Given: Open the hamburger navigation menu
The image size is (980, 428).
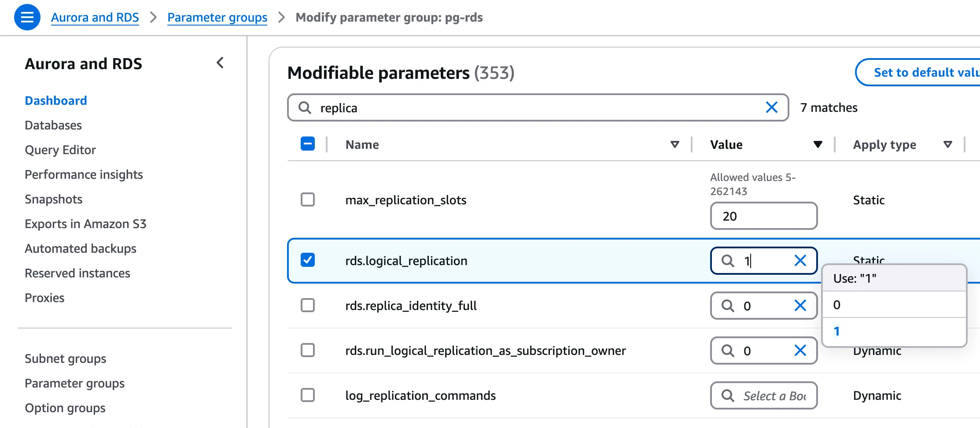Looking at the screenshot, I should [27, 17].
